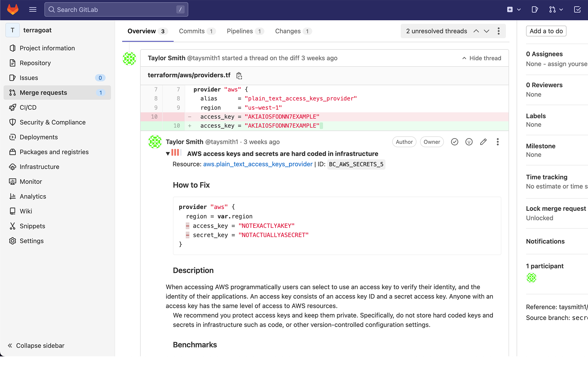Collapse the left sidebar
588x368 pixels.
36,345
